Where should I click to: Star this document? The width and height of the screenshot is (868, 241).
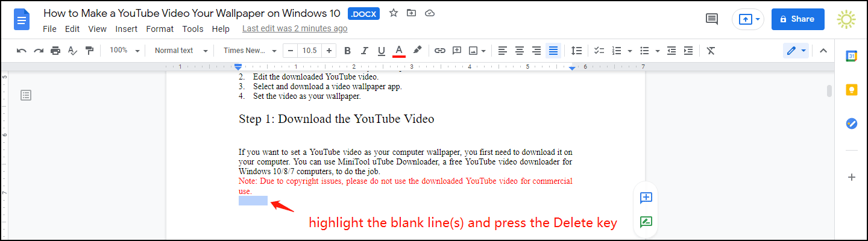(x=394, y=13)
